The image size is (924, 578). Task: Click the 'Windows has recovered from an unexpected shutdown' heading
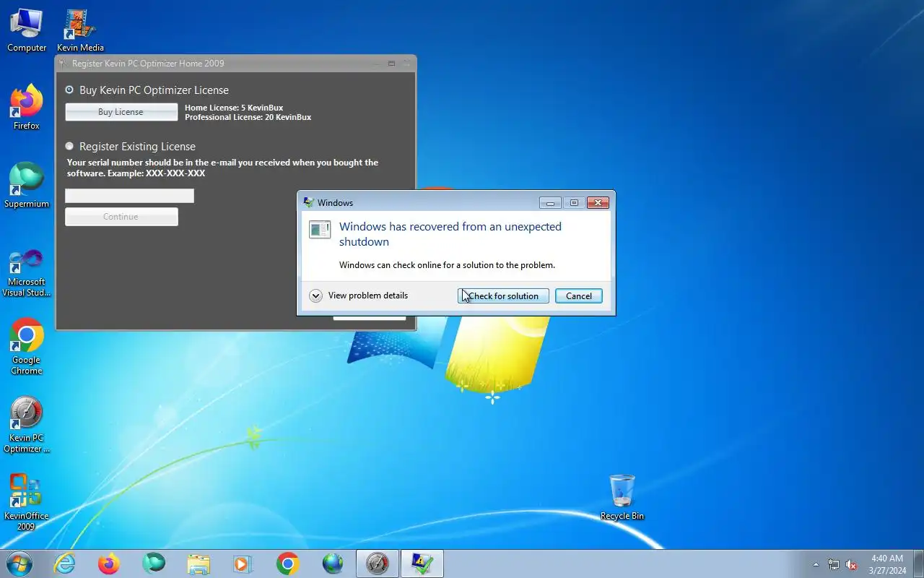450,234
